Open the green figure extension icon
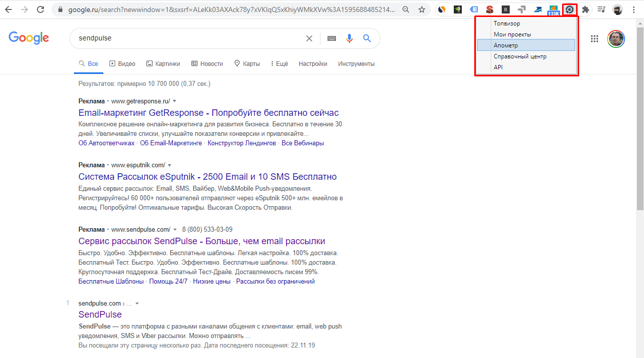644x358 pixels. [x=458, y=9]
